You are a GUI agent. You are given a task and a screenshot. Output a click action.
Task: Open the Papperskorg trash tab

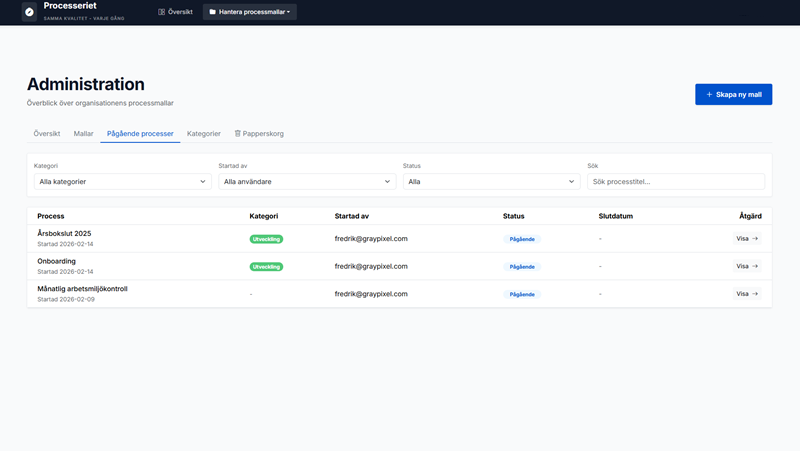pyautogui.click(x=259, y=133)
